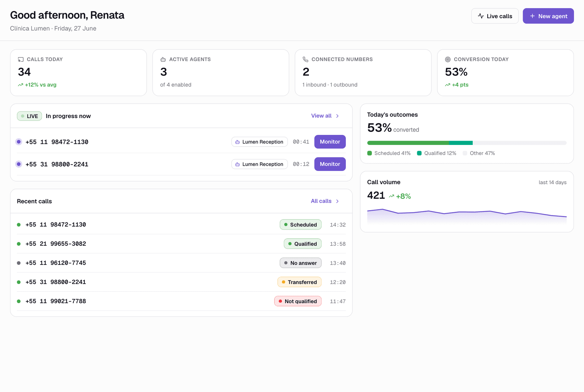Click status dot of +55 11 96120-7745 row
584x392 pixels.
click(19, 263)
